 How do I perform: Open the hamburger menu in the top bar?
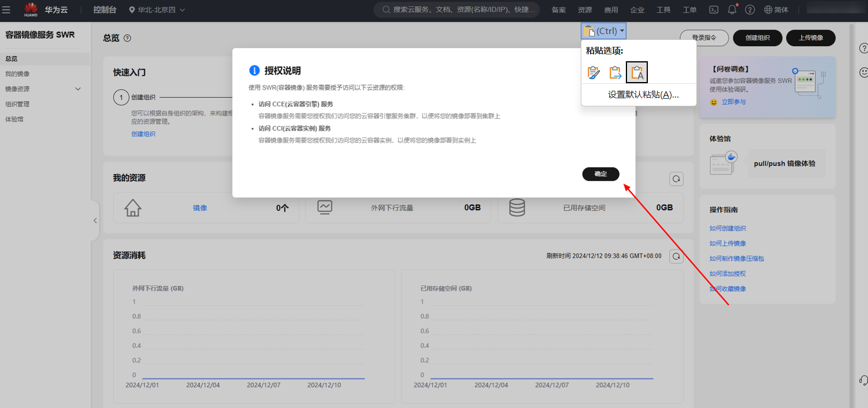6,10
